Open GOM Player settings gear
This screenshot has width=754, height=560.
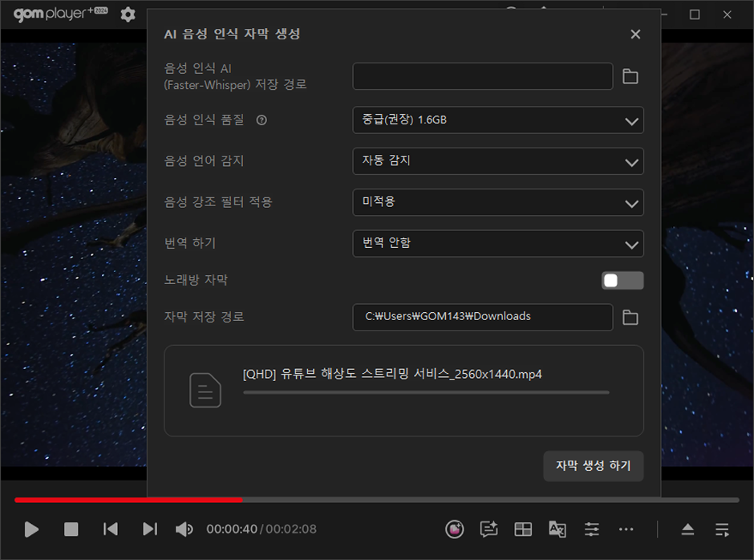coord(128,14)
